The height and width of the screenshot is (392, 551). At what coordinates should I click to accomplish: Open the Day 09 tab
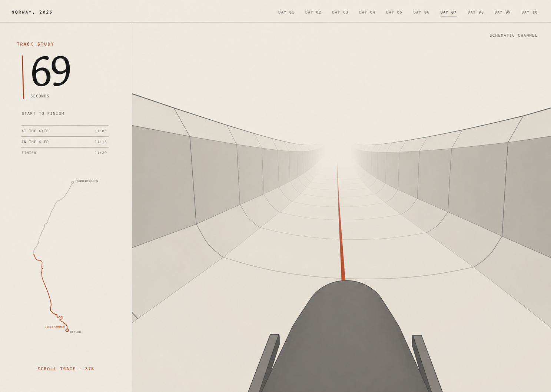(502, 12)
